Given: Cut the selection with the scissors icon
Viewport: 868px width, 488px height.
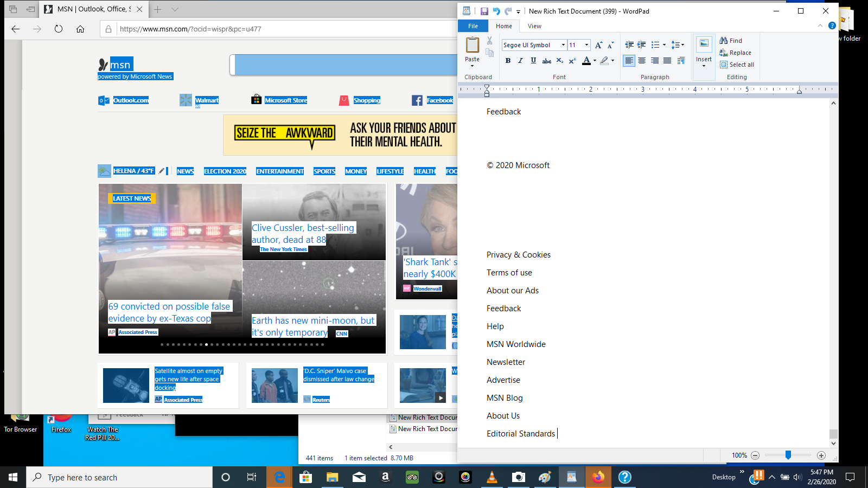Looking at the screenshot, I should [489, 41].
